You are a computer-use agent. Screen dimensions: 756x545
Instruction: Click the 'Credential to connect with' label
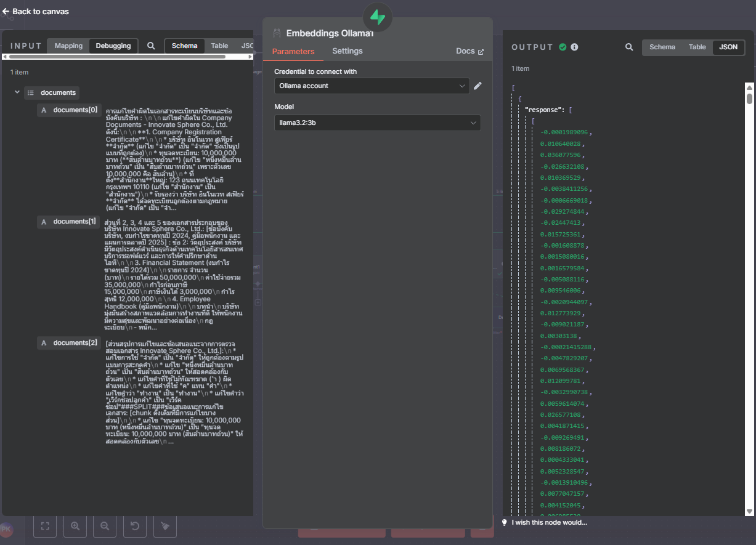tap(315, 71)
